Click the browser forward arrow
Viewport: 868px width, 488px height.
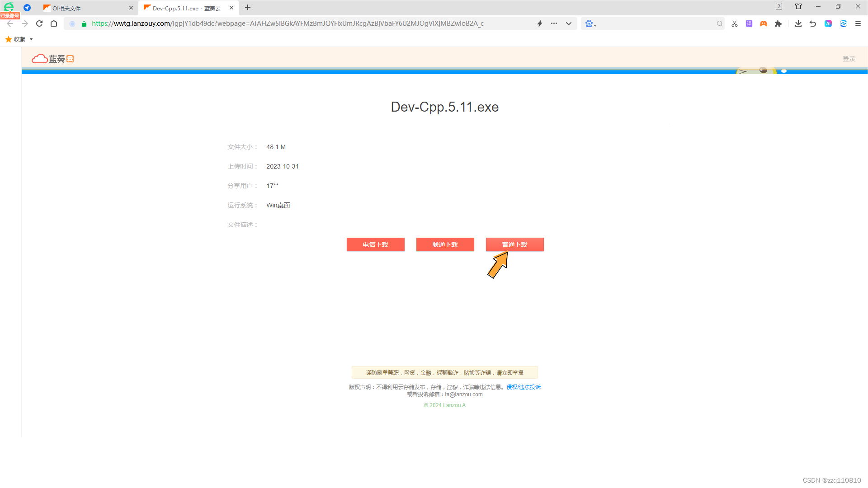25,23
